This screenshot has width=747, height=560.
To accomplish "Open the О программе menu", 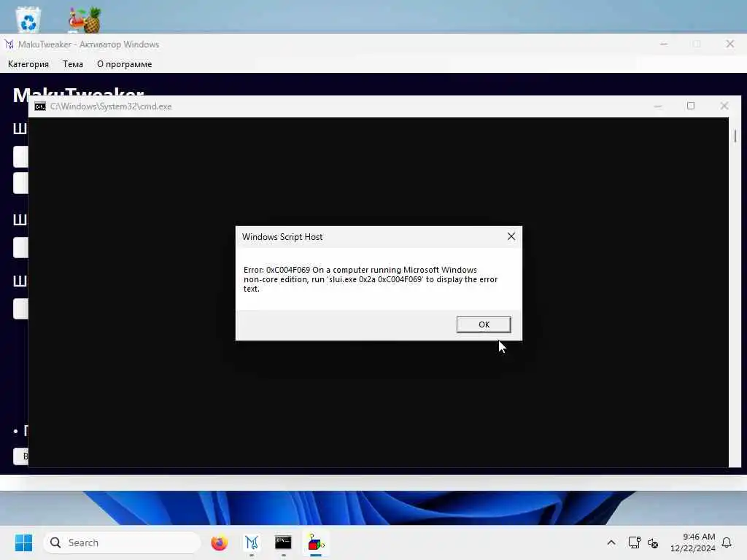I will [x=124, y=64].
